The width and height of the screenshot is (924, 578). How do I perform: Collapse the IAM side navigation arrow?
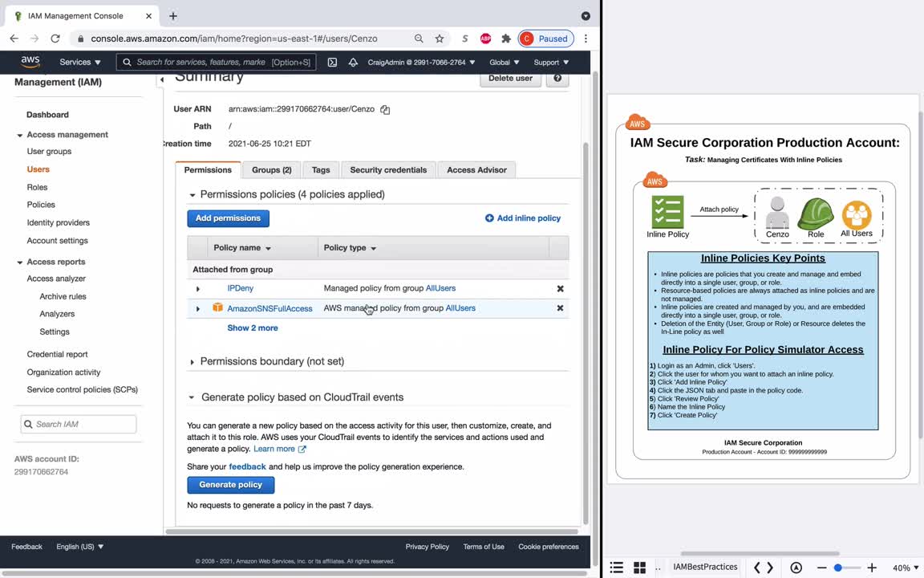click(162, 79)
